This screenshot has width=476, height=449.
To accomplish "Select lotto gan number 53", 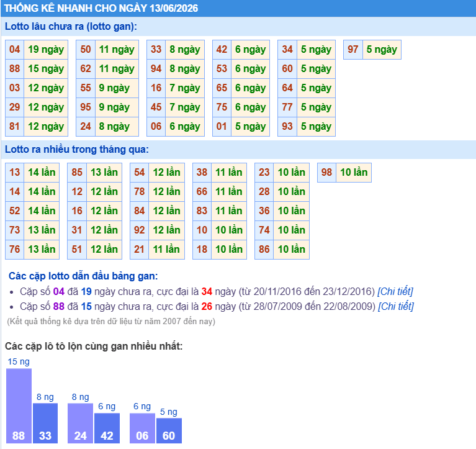I will pos(222,69).
